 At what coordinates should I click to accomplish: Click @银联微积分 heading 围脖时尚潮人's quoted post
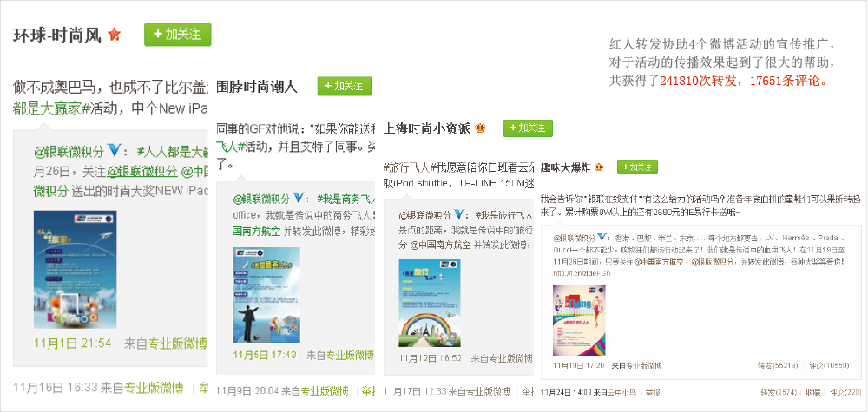(261, 199)
